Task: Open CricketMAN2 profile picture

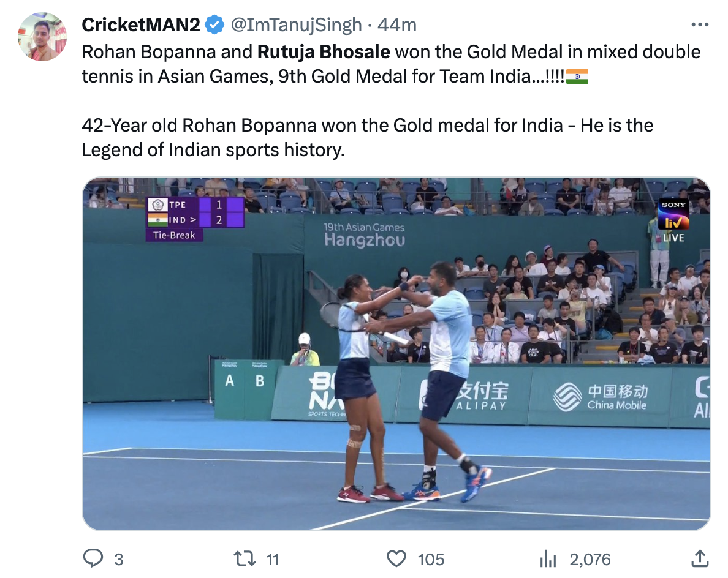Action: (42, 37)
